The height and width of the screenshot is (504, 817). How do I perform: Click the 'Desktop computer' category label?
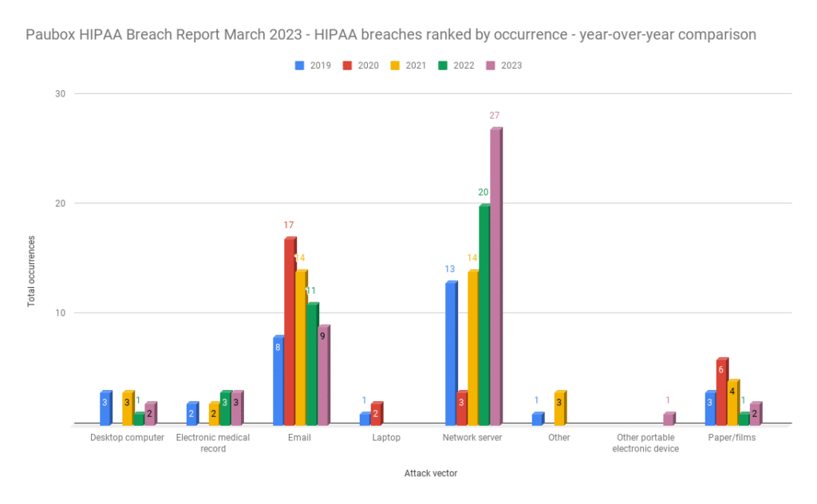[127, 438]
